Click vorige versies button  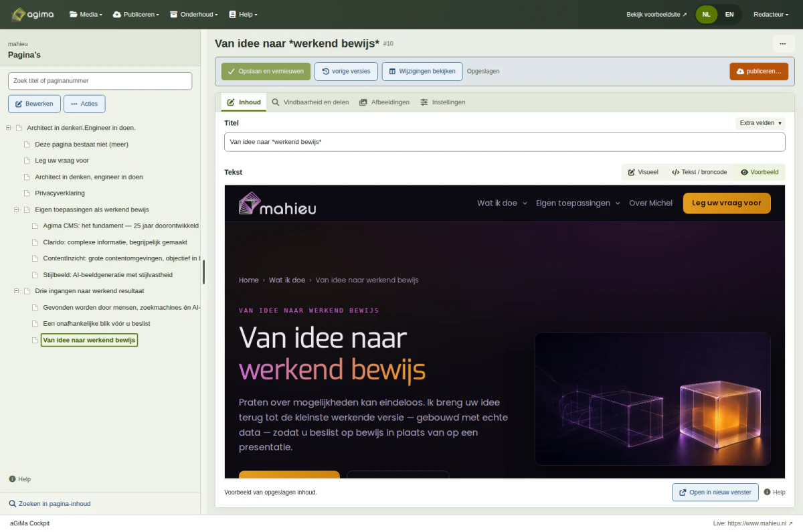pyautogui.click(x=346, y=71)
